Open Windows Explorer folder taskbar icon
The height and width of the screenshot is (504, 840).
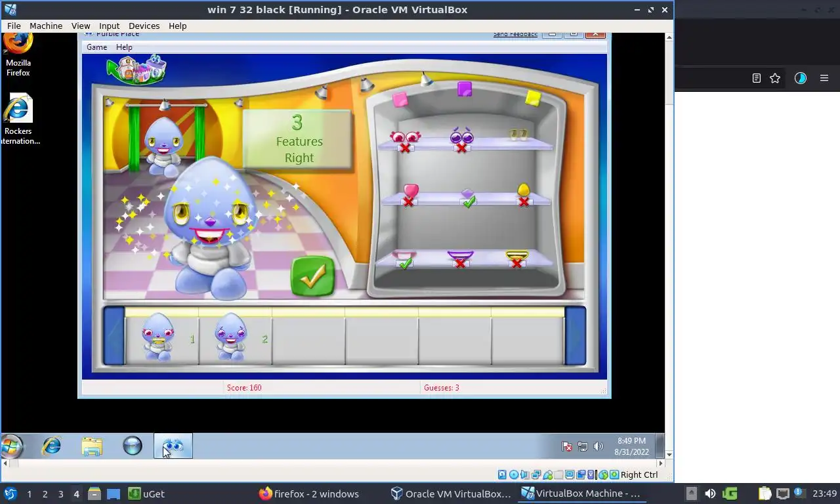92,446
